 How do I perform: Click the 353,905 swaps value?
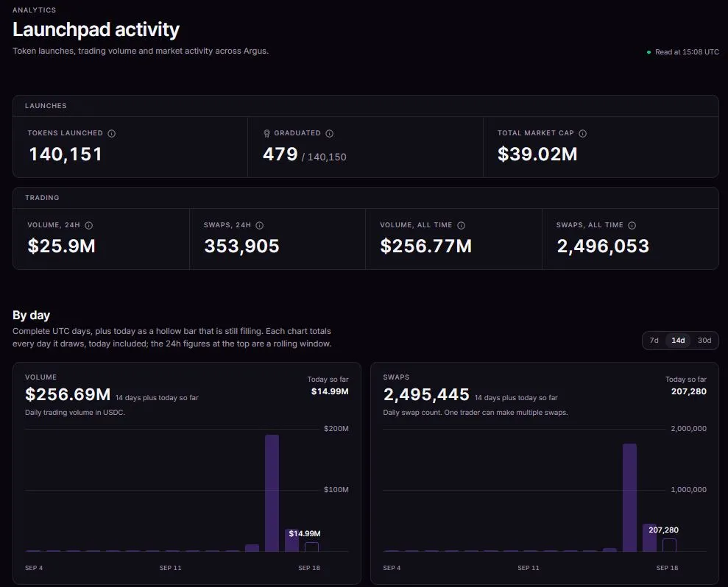241,246
